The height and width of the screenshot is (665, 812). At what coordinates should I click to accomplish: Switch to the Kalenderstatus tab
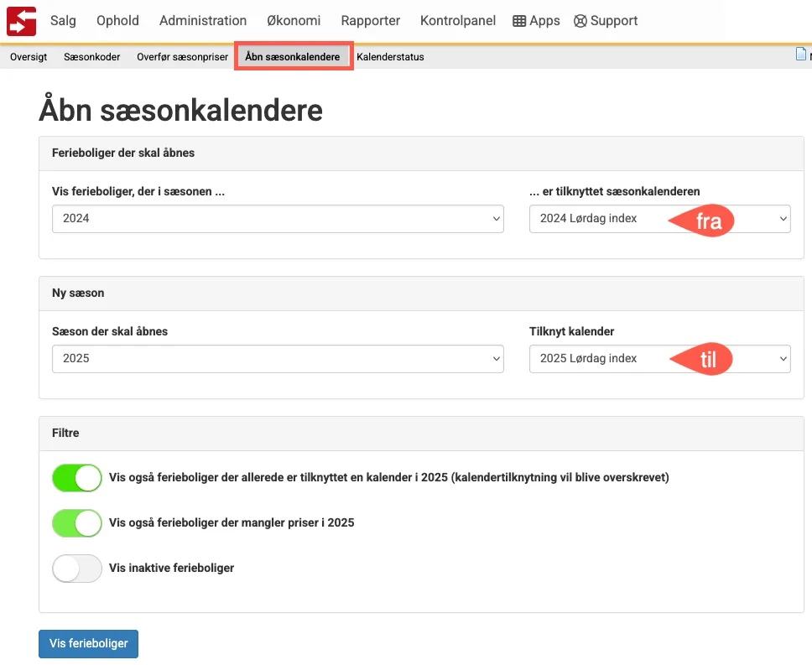[x=390, y=57]
